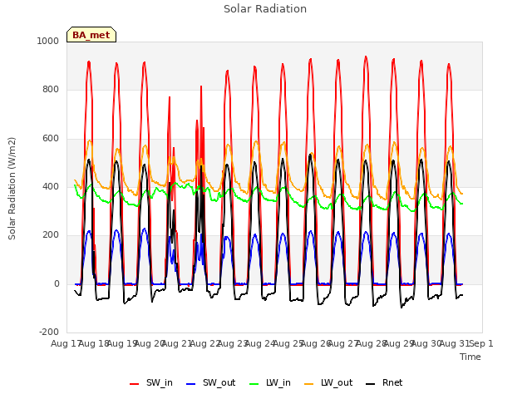
Task: Click the 800 y-axis tick label
Action: click(51, 89)
